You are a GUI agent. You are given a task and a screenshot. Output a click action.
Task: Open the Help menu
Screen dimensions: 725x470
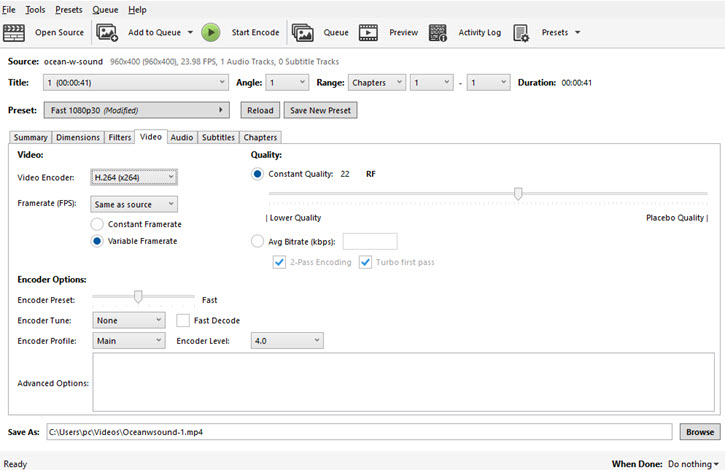pyautogui.click(x=137, y=10)
